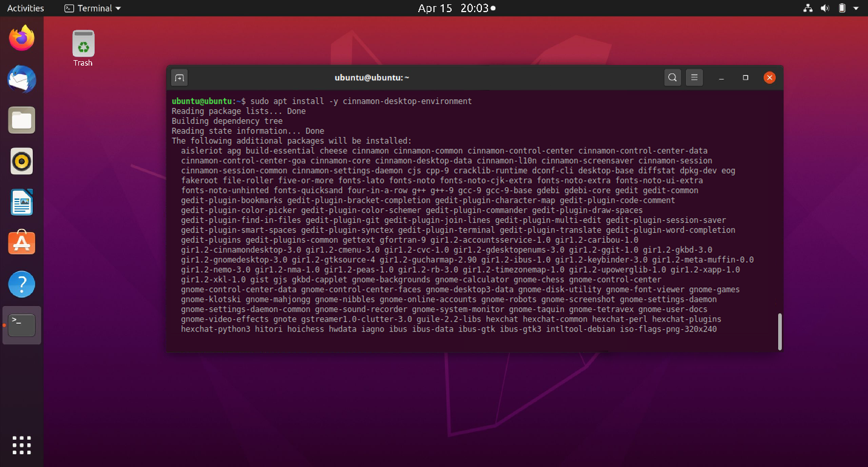Open the Help icon in the dock
Viewport: 868px width, 467px height.
(22, 284)
